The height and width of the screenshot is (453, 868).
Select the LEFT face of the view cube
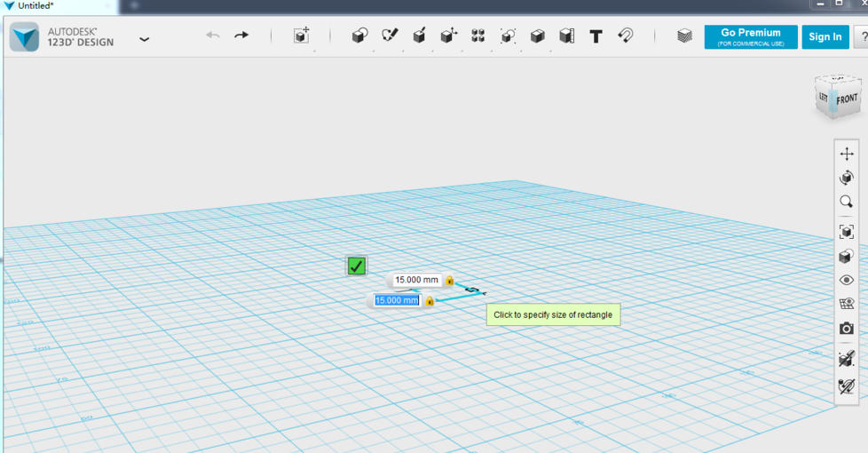(823, 98)
